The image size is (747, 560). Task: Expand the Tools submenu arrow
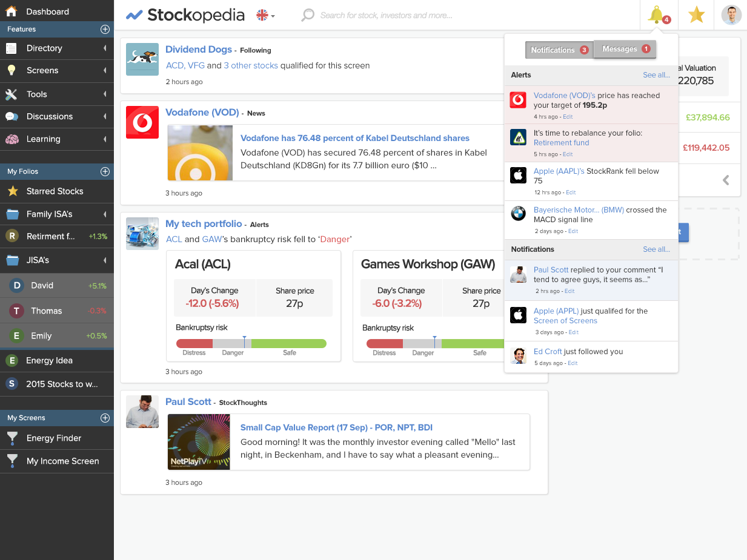click(x=105, y=94)
